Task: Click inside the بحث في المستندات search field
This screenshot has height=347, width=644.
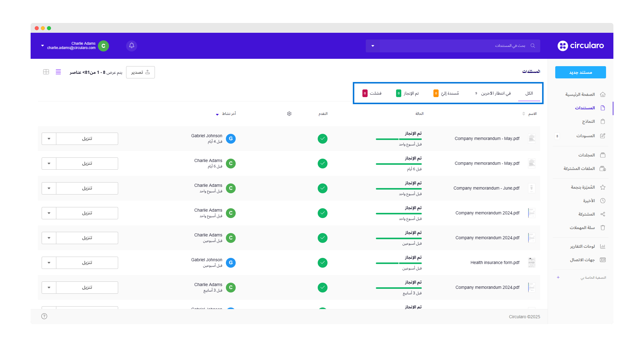Action: click(x=490, y=46)
